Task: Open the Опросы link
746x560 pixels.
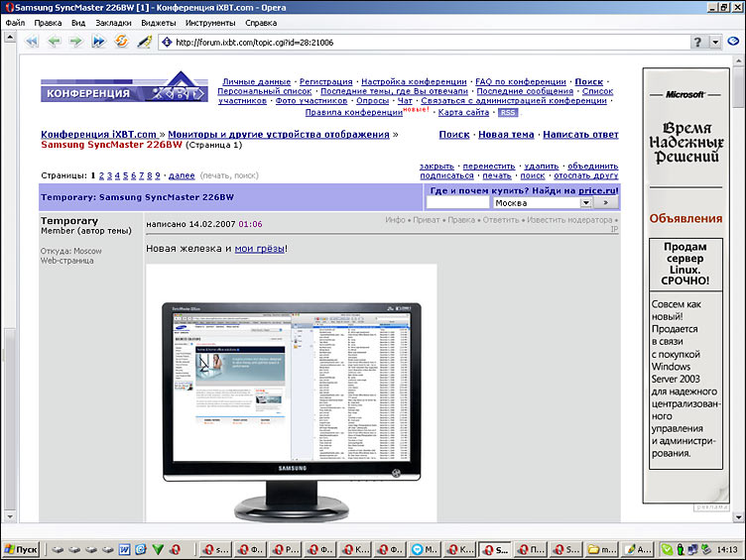Action: [373, 101]
